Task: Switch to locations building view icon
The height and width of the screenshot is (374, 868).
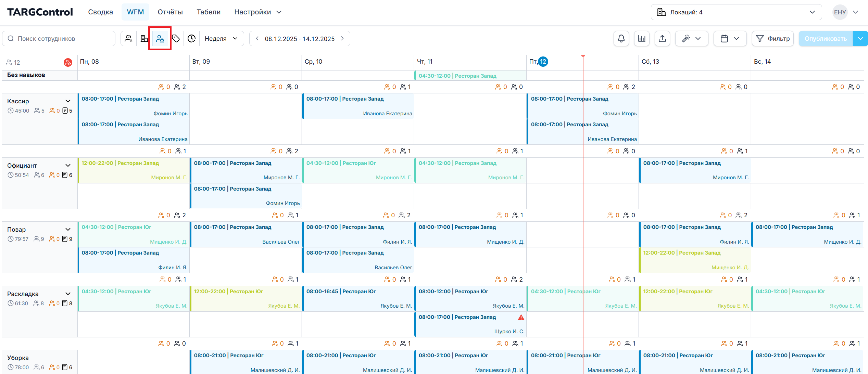Action: [x=144, y=39]
